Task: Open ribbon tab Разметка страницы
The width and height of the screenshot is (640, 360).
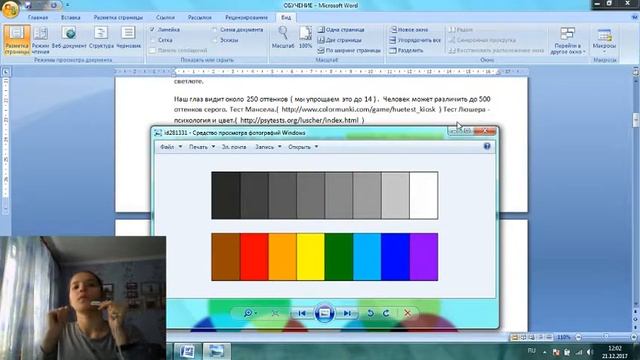Action: point(118,18)
